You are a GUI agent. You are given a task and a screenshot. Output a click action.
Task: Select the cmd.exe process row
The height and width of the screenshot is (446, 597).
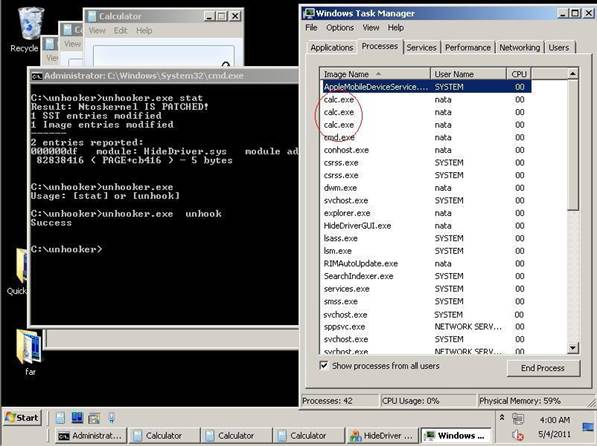[x=426, y=137]
